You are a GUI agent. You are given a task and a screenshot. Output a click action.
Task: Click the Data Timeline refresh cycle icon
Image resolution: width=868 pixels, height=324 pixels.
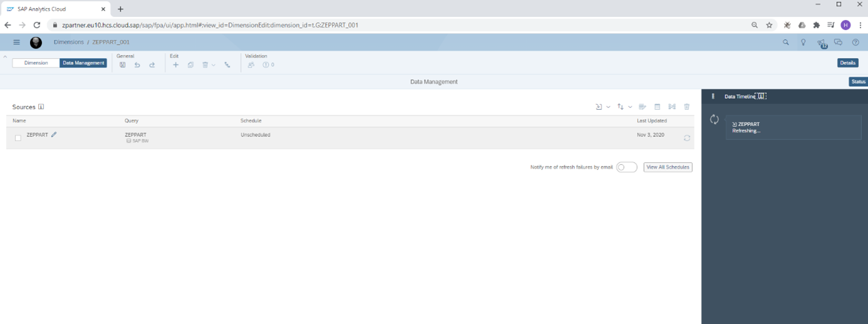[714, 119]
